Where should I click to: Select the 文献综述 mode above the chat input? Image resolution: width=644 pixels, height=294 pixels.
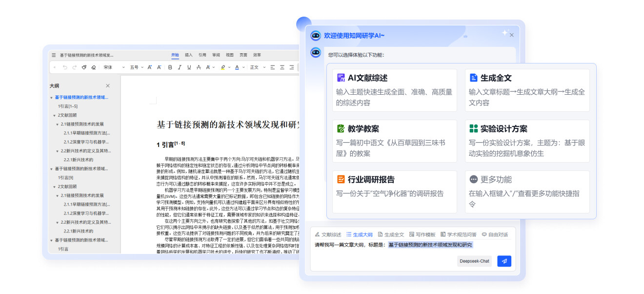[x=328, y=234]
